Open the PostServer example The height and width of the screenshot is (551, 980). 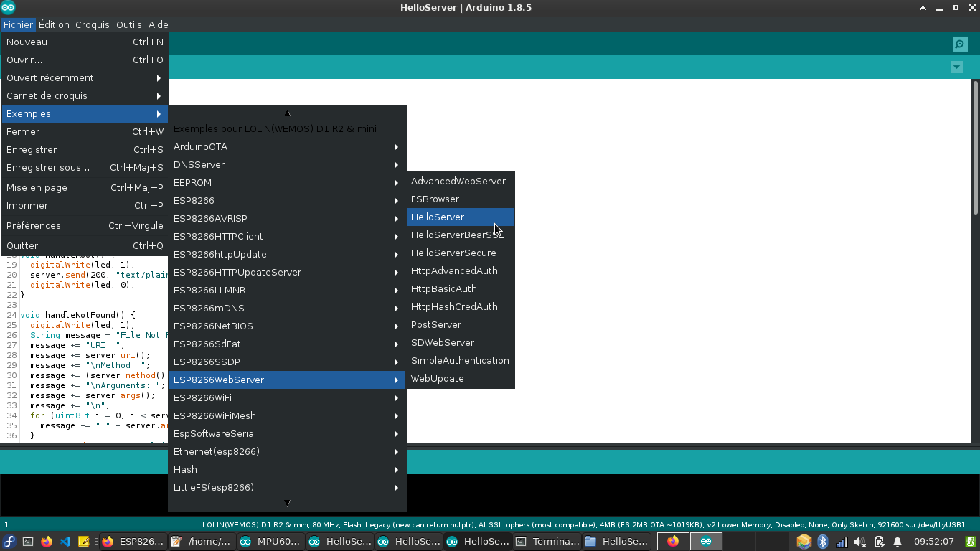coord(460,325)
